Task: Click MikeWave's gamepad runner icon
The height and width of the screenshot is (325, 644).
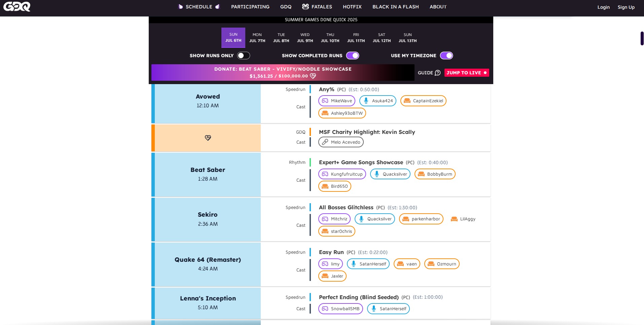Action: tap(325, 101)
